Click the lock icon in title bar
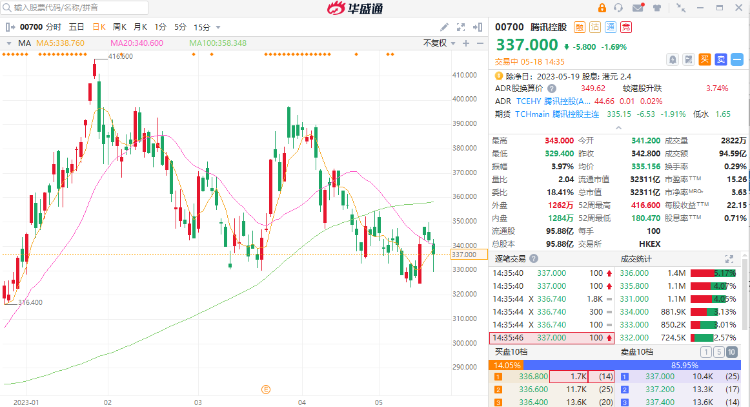 pyautogui.click(x=602, y=8)
